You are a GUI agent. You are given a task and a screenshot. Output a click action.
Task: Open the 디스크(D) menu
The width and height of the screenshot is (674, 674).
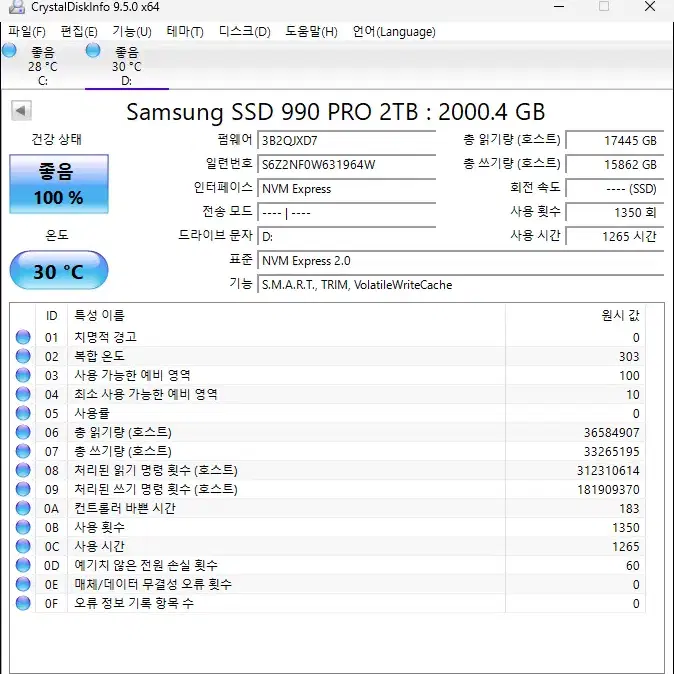pos(245,31)
